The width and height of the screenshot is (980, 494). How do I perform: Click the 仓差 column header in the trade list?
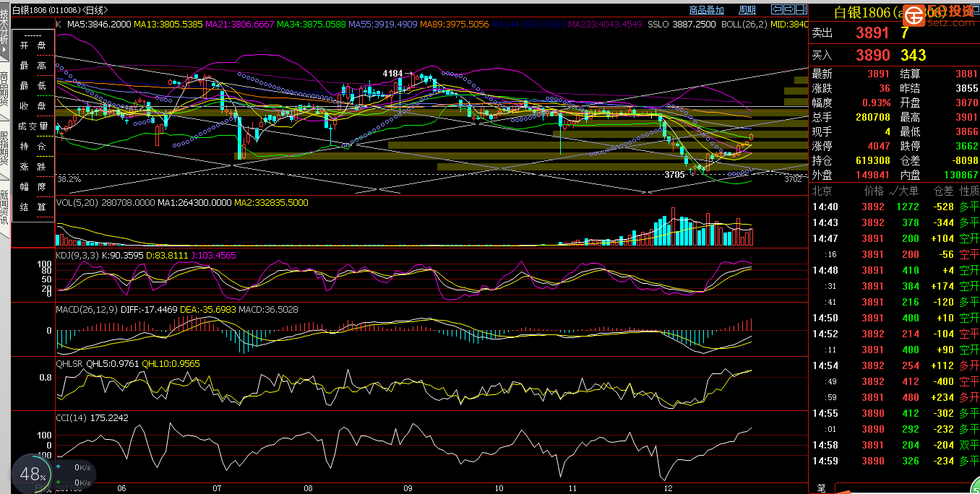943,191
